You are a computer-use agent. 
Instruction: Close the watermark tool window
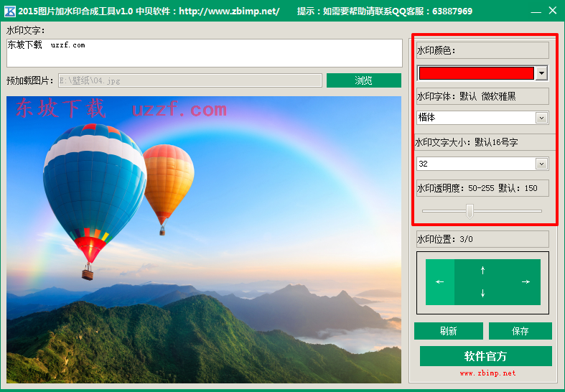point(553,11)
